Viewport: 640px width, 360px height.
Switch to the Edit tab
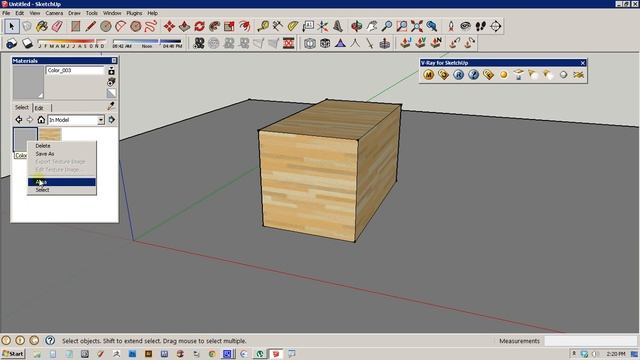coord(39,108)
